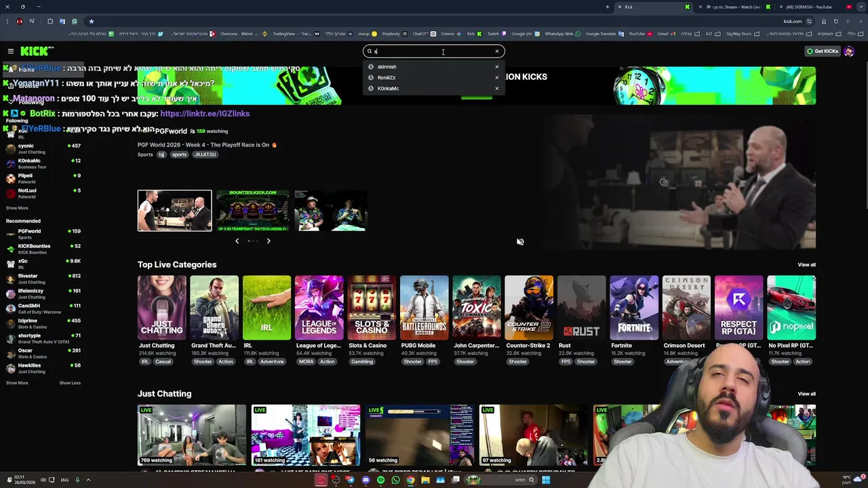Clear the search field with the X
The height and width of the screenshot is (488, 868).
[497, 52]
